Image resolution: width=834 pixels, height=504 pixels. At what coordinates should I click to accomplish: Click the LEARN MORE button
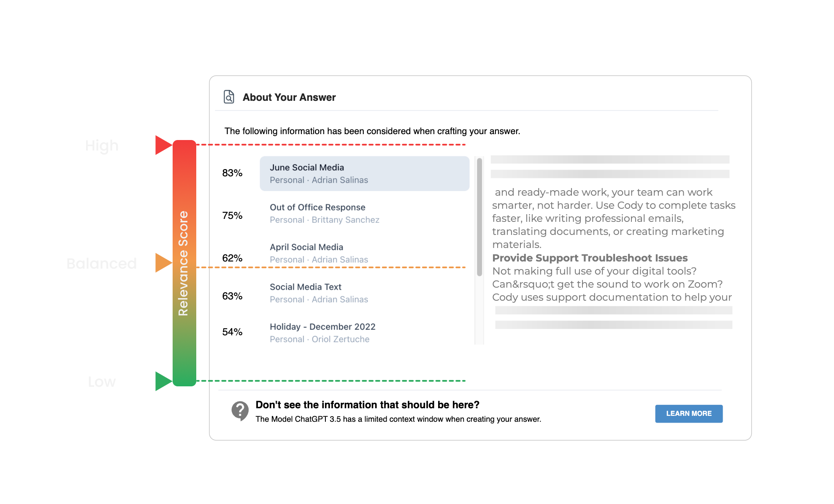[688, 414]
